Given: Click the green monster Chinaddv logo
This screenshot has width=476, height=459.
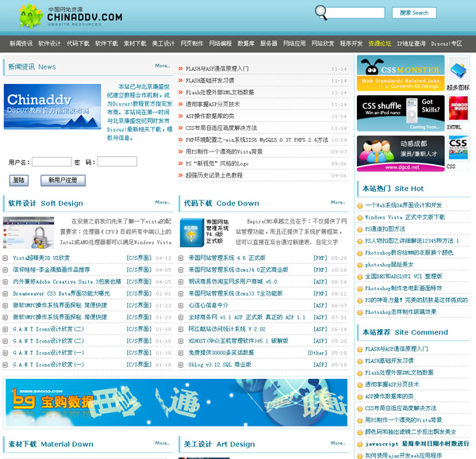Looking at the screenshot, I should click(31, 16).
